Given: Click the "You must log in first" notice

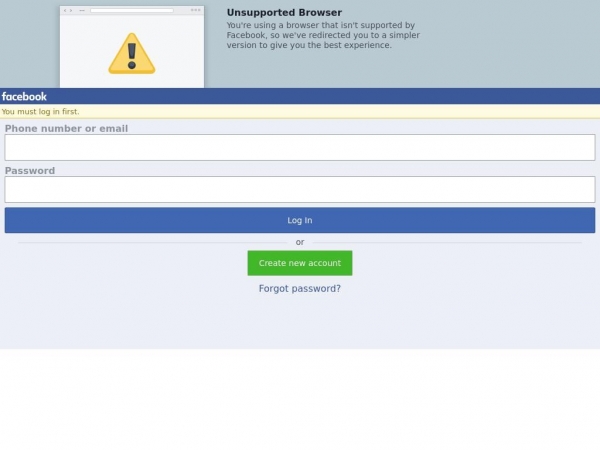Looking at the screenshot, I should pos(41,111).
